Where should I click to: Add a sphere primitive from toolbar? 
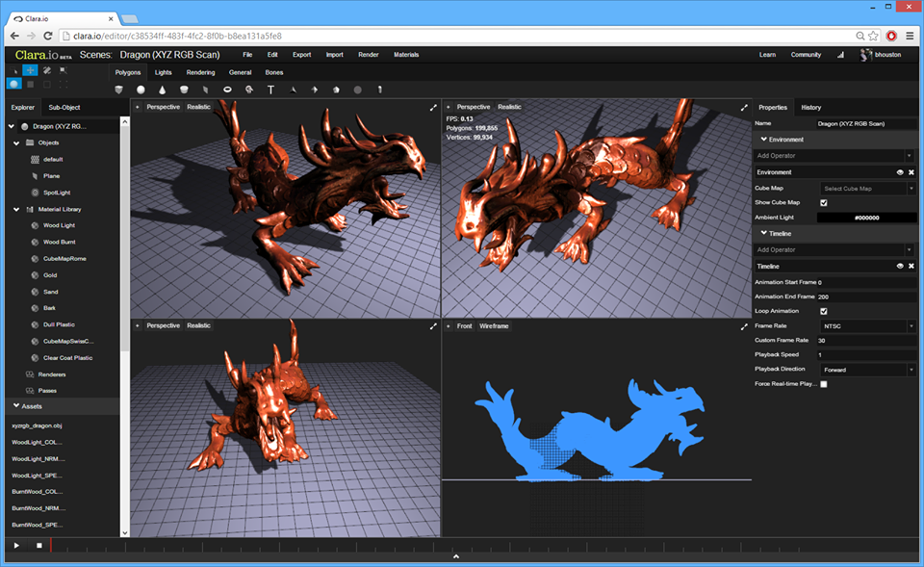(x=141, y=90)
